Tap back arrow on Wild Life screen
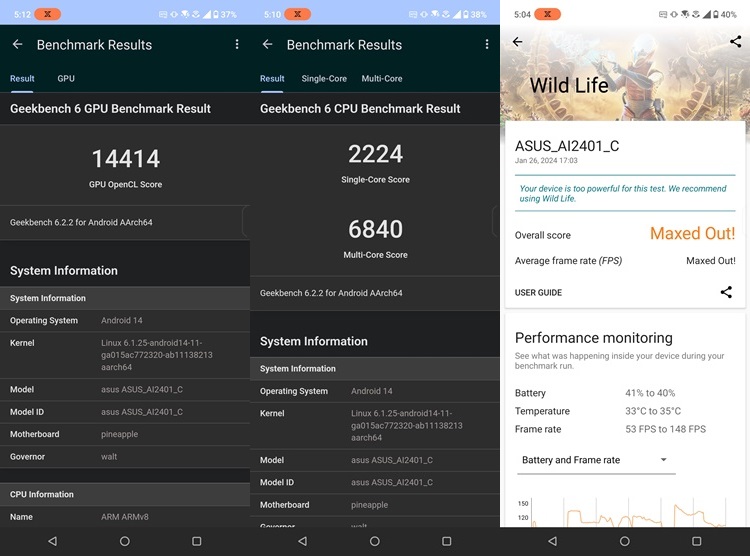Viewport: 750px width, 556px height. pos(518,42)
